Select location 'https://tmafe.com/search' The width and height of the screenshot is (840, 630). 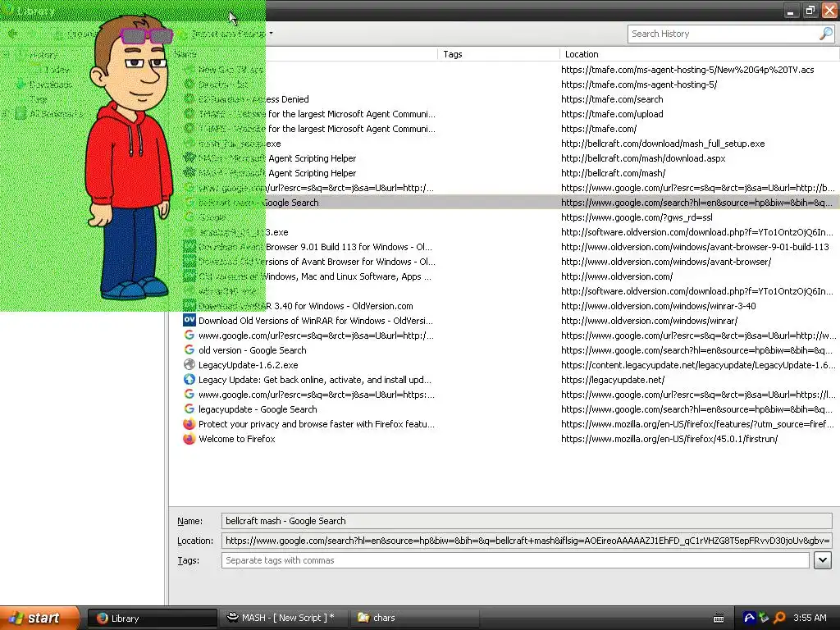[x=612, y=99]
